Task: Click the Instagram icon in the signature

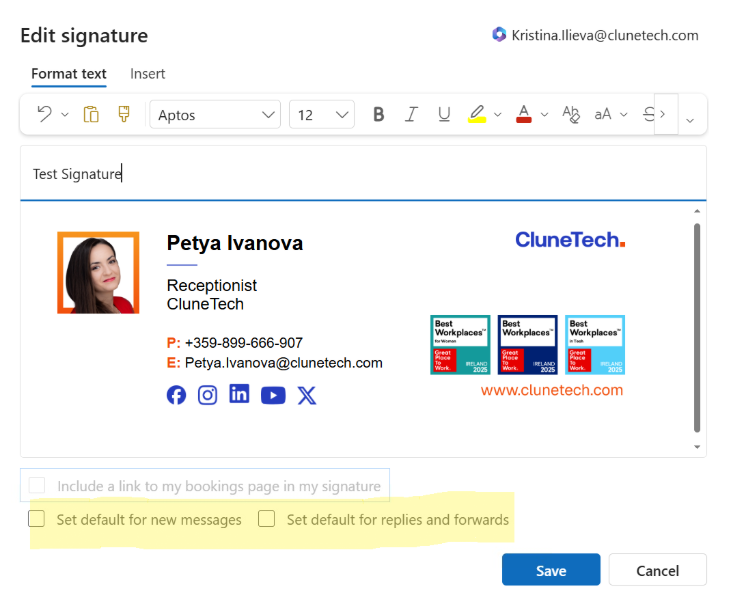Action: 207,395
